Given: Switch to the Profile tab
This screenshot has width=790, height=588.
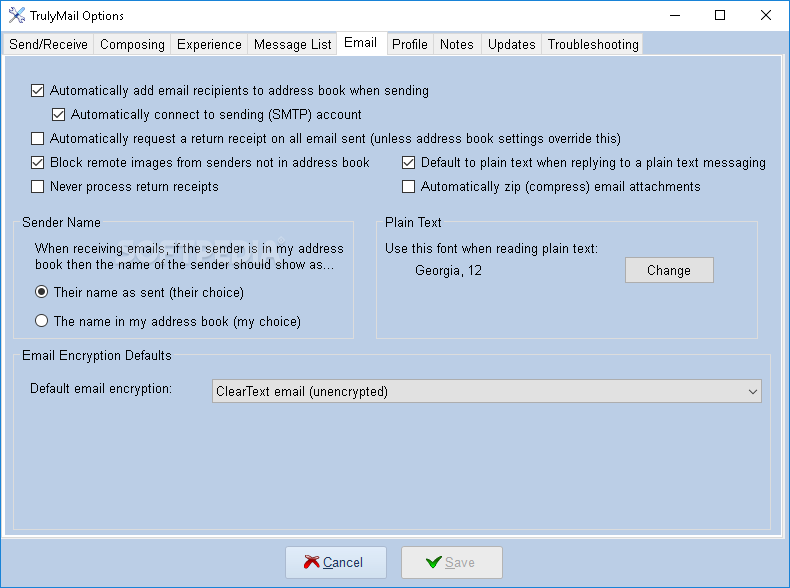Looking at the screenshot, I should 410,44.
